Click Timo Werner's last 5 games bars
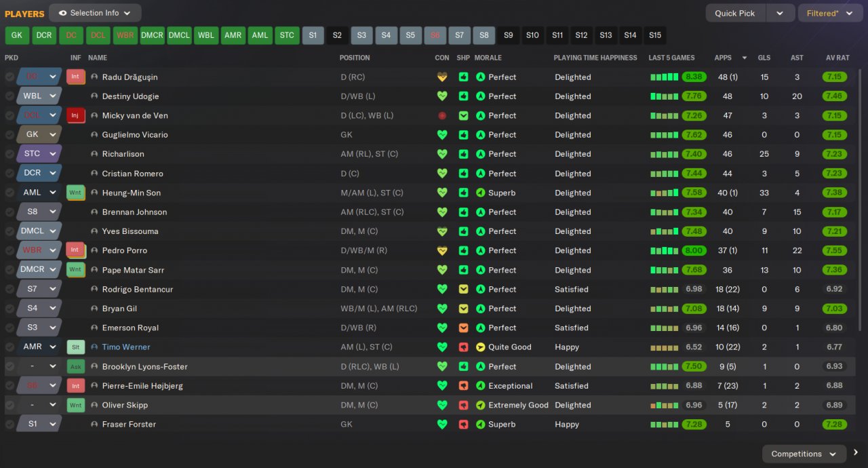The image size is (868, 468). [x=665, y=347]
